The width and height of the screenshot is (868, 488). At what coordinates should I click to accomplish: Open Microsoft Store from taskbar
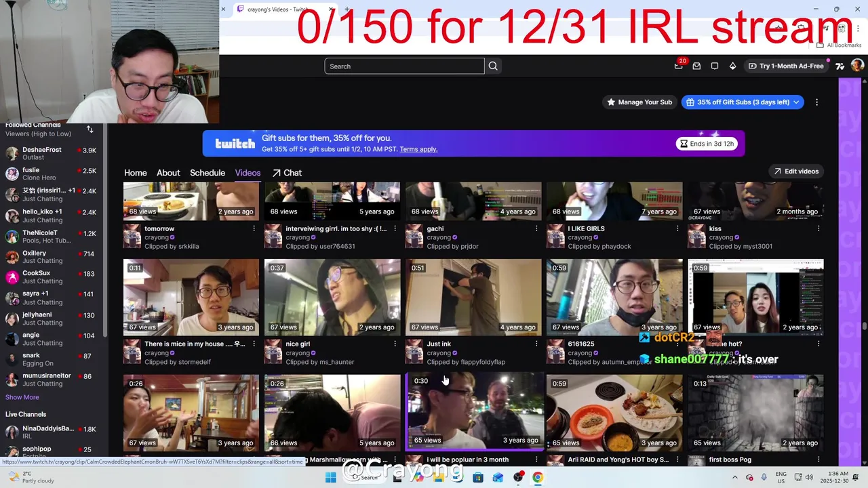(478, 477)
